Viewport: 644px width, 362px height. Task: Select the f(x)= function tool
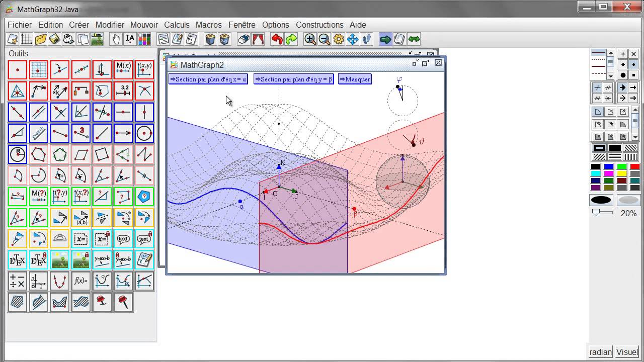(81, 281)
